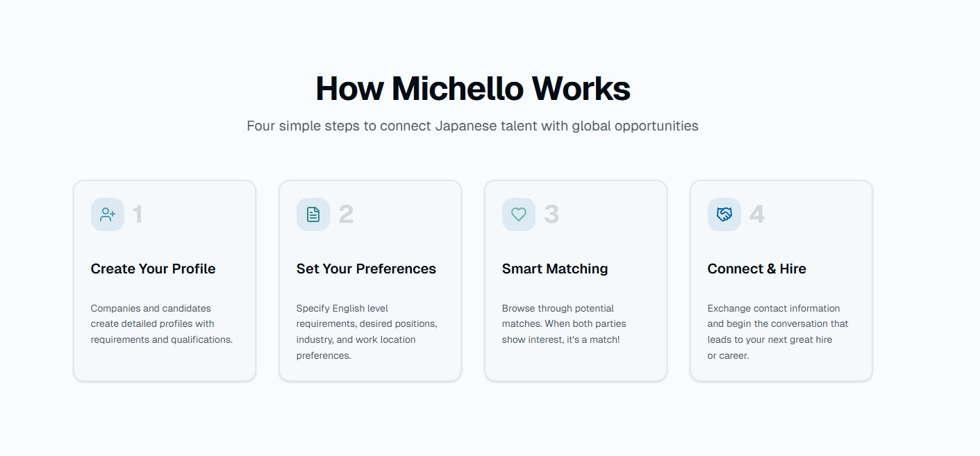Click the handshake hire icon
980x456 pixels.
[724, 214]
